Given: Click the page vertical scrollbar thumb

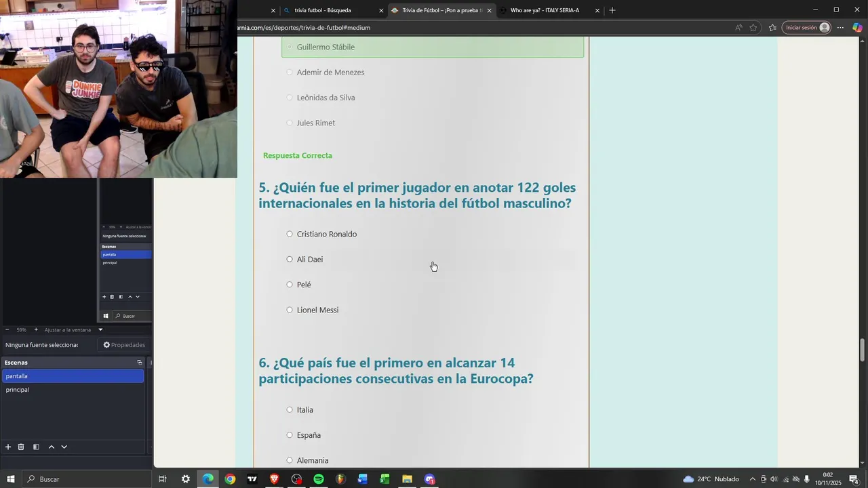Looking at the screenshot, I should point(863,350).
